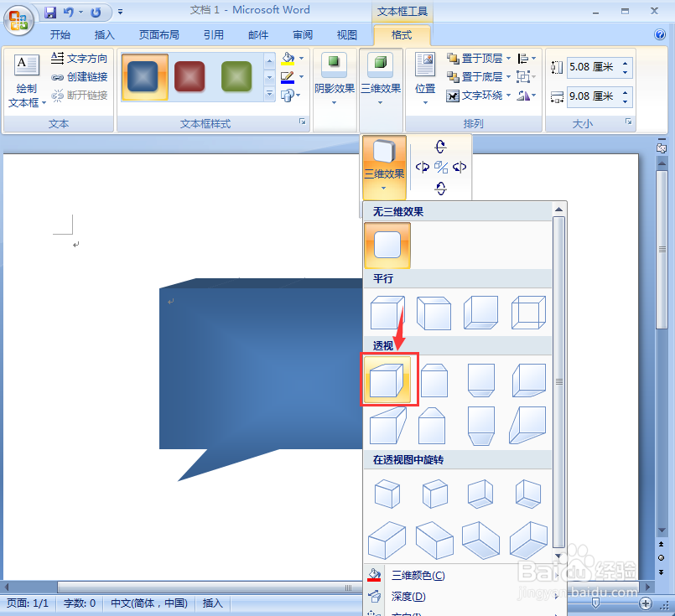Open quick access toolbar customize arrow
675x616 pixels.
pyautogui.click(x=120, y=12)
